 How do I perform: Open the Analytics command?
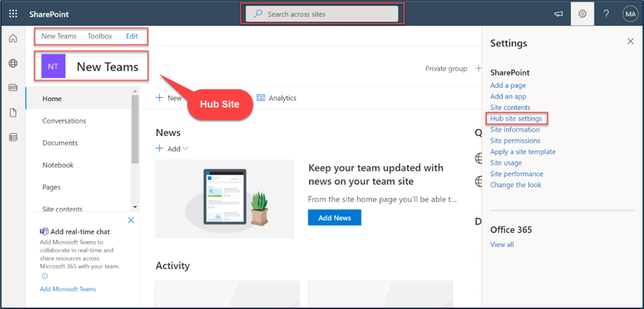[x=276, y=97]
